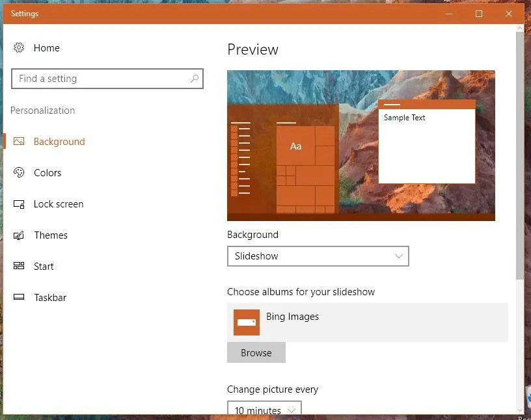Click the Colors palette icon
This screenshot has height=420, width=531.
coord(19,172)
